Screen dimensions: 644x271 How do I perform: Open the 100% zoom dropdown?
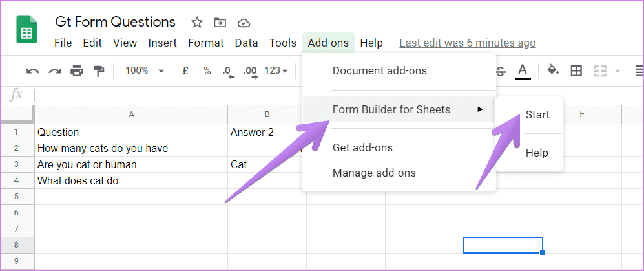(145, 70)
